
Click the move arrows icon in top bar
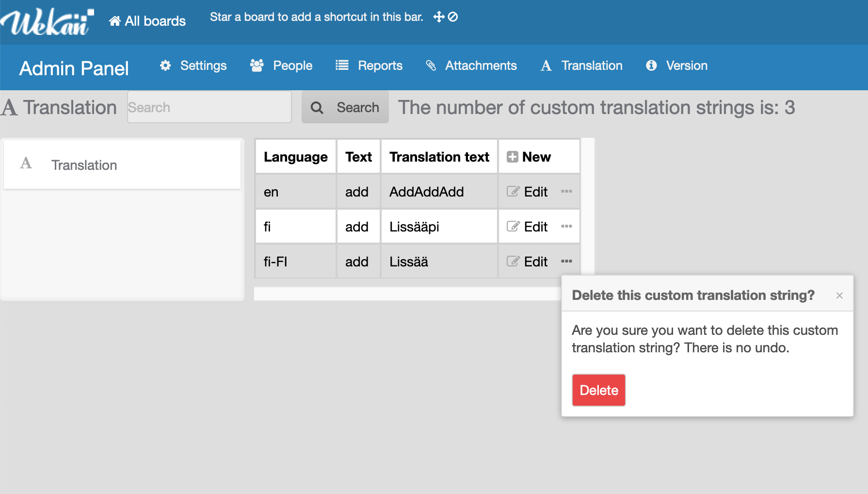click(x=439, y=17)
